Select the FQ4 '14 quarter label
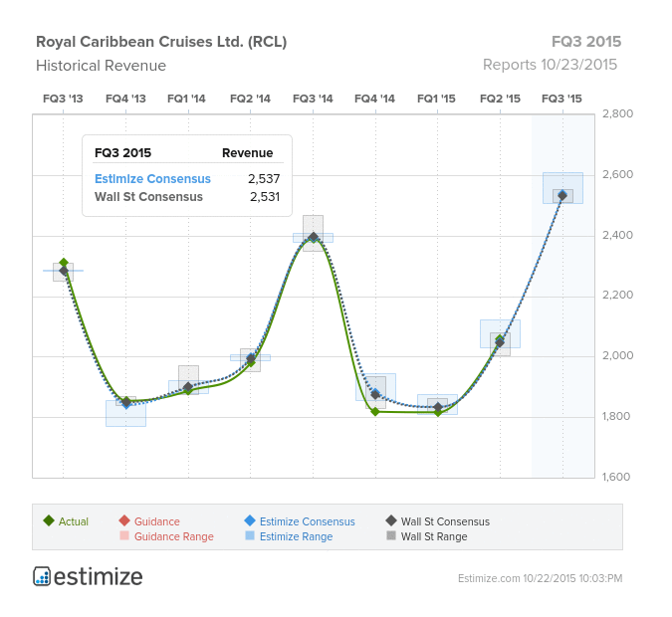 (374, 99)
